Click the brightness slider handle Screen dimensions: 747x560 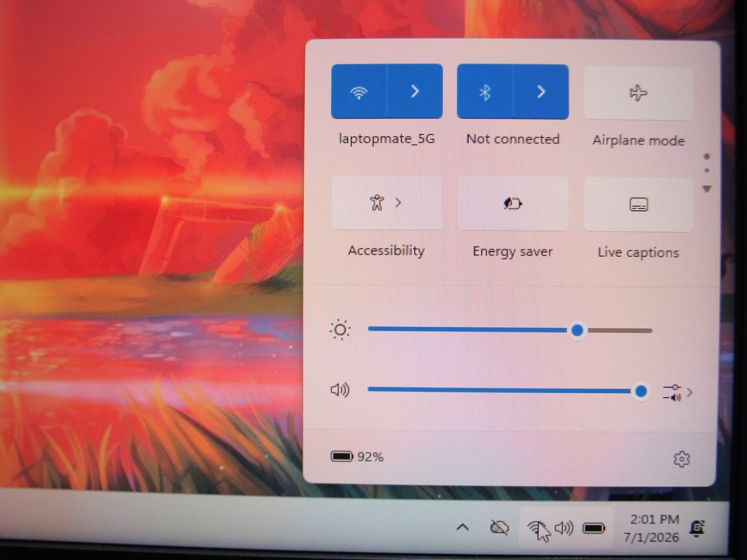click(578, 330)
